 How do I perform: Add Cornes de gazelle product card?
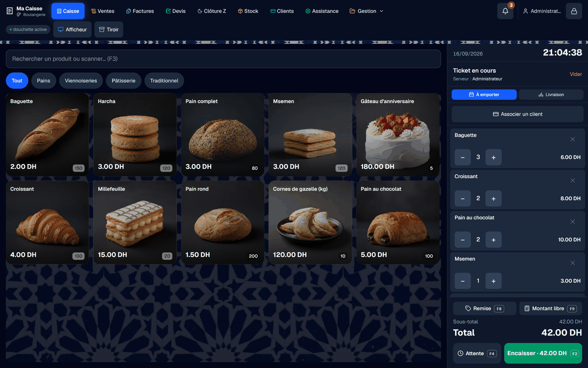coord(310,222)
